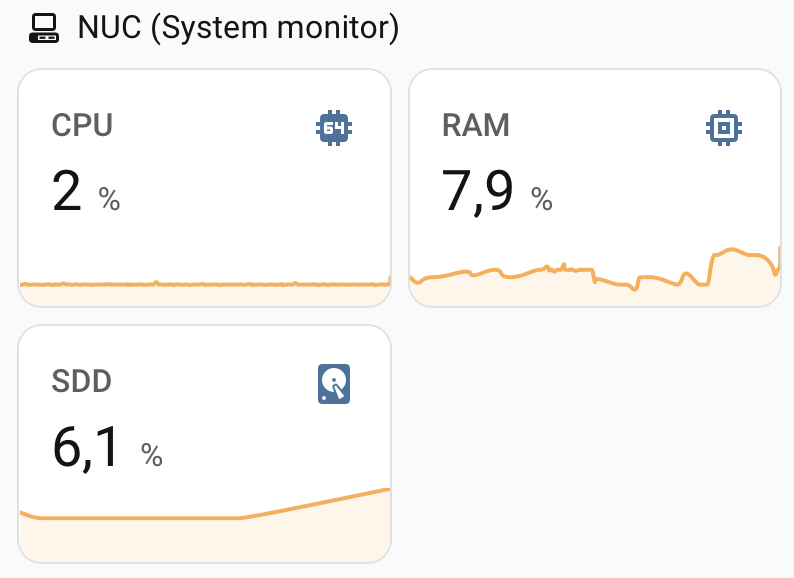Click the flat CPU usage history graph

point(200,285)
